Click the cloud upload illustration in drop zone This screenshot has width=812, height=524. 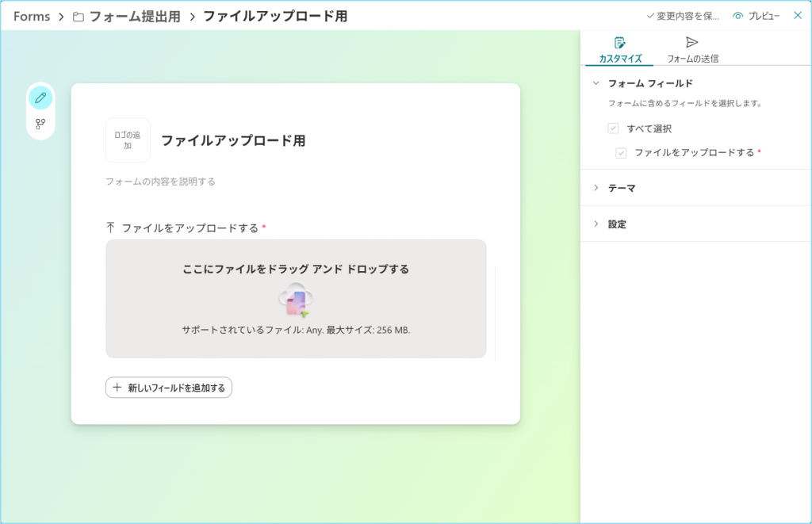pyautogui.click(x=296, y=300)
